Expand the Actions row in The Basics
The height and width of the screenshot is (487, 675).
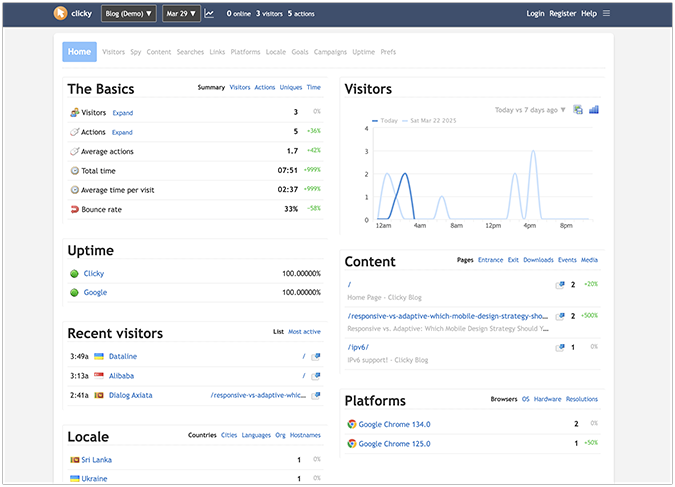point(122,132)
